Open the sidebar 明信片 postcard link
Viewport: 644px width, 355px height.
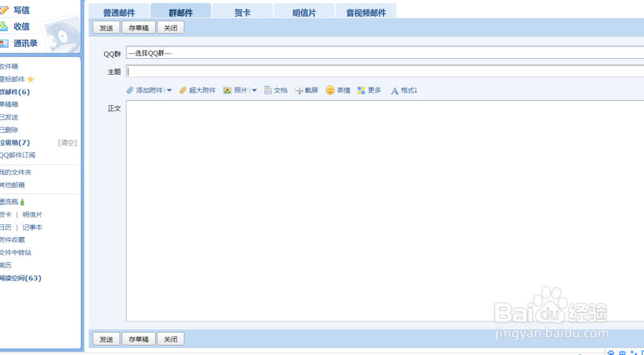coord(32,215)
